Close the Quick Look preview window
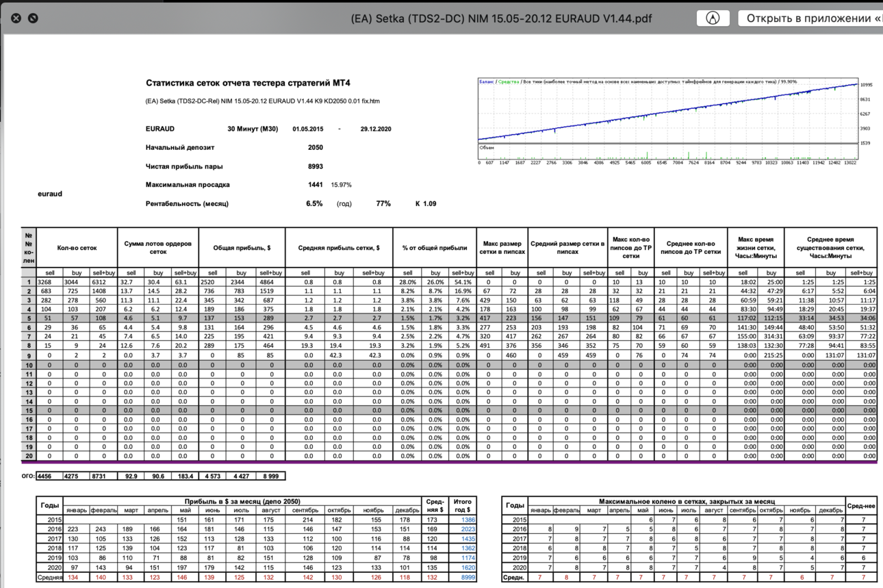This screenshot has width=883, height=588. pos(16,18)
